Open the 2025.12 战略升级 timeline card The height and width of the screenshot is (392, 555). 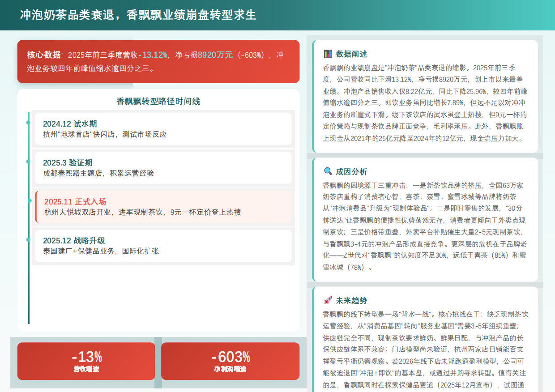coord(163,245)
